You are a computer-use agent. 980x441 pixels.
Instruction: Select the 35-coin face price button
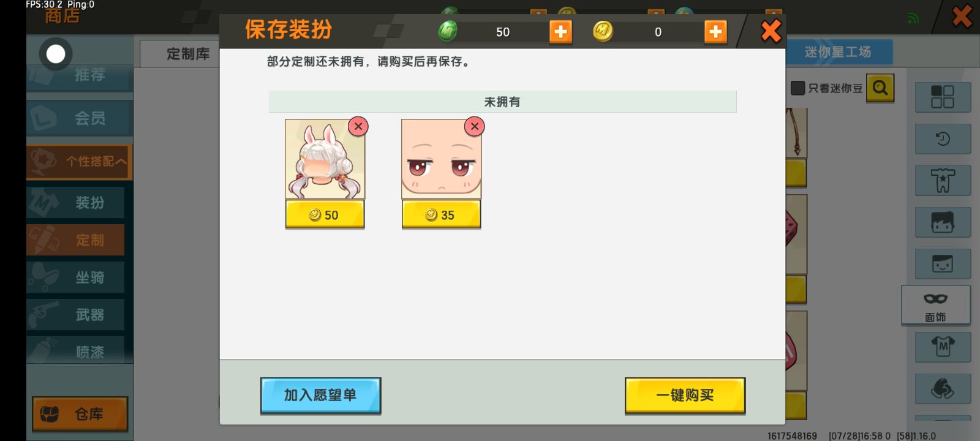[441, 215]
